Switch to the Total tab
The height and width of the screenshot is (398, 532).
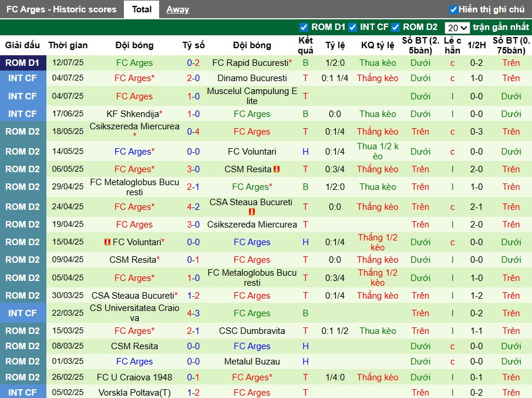point(142,9)
